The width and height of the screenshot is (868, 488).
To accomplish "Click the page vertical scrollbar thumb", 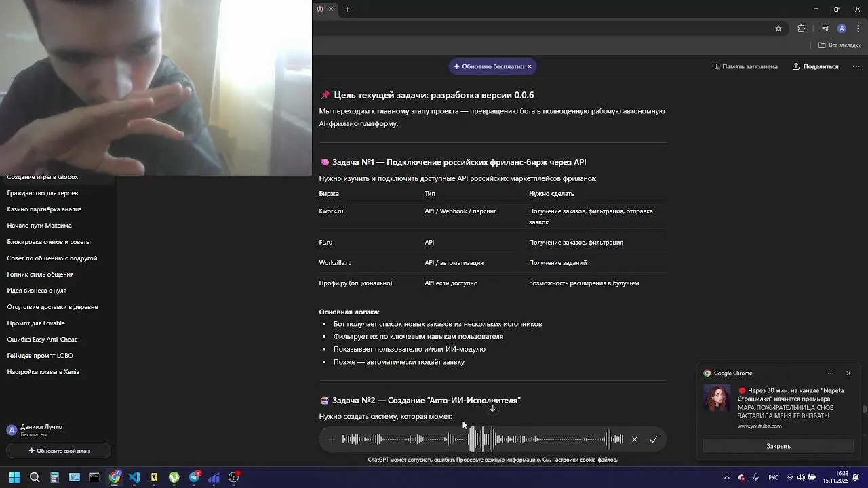I will point(865,409).
